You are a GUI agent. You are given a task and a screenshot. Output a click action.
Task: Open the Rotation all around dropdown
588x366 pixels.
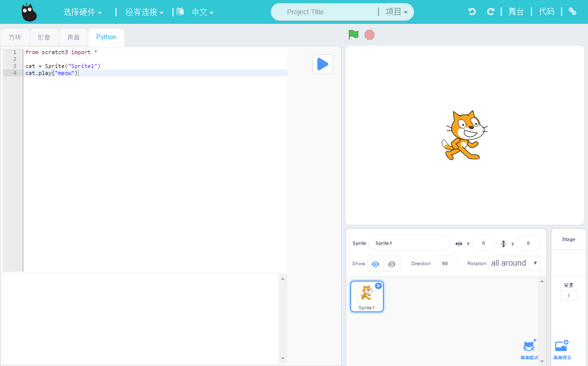[514, 263]
